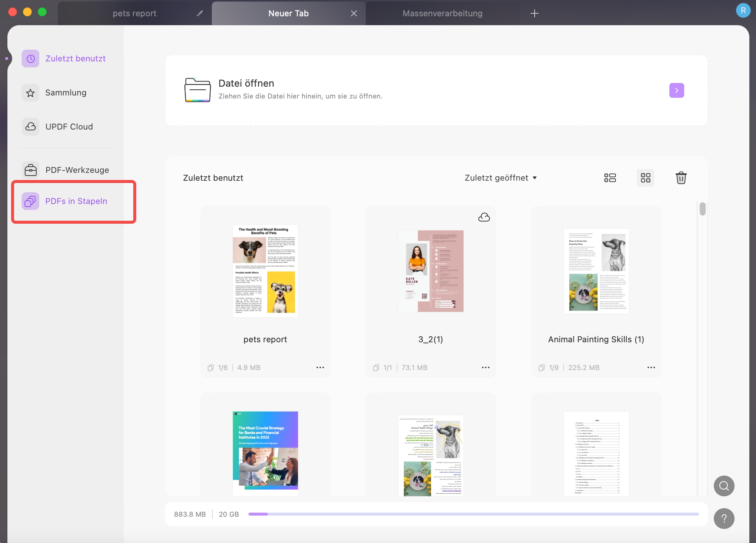Screen dimensions: 756x543
Task: Expand the Zuletzt geöffnet sort dropdown
Action: (x=501, y=178)
